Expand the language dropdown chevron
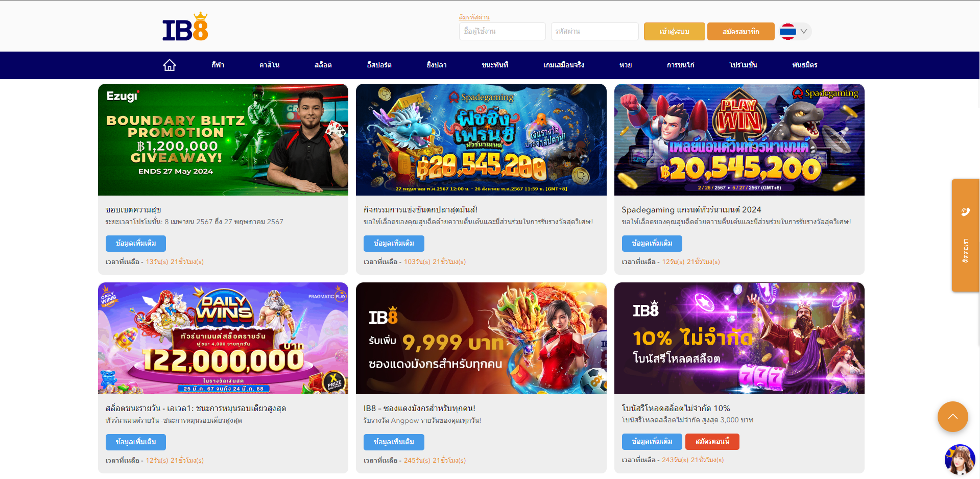Screen dimensions: 980x479 pos(804,32)
